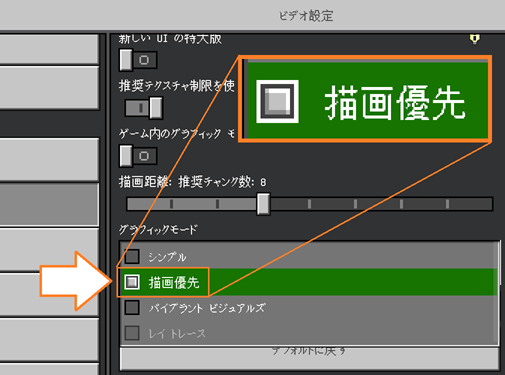Click the デフォルトに戻す button
This screenshot has height=375, width=505.
click(x=309, y=358)
